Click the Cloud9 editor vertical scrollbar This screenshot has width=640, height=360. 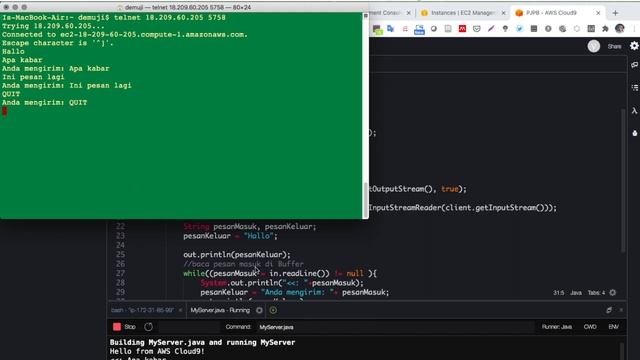(623, 180)
